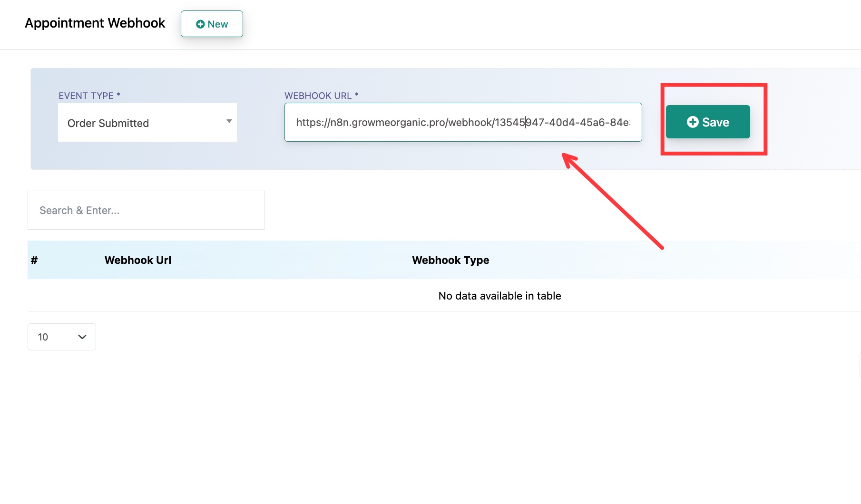Screen dimensions: 861x504
Task: Select the Appointment Webhook page title
Action: 95,23
